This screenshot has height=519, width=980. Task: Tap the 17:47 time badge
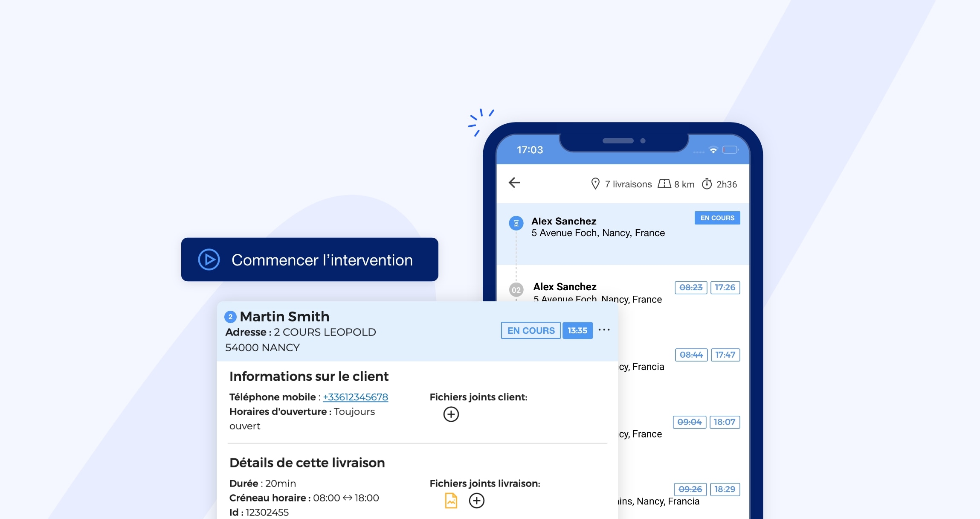(725, 355)
